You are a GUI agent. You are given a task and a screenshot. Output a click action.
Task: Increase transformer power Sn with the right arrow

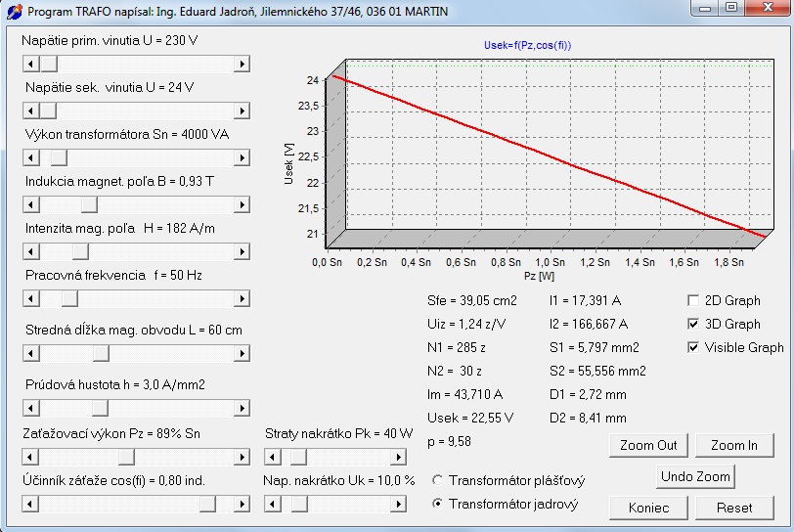pos(242,158)
